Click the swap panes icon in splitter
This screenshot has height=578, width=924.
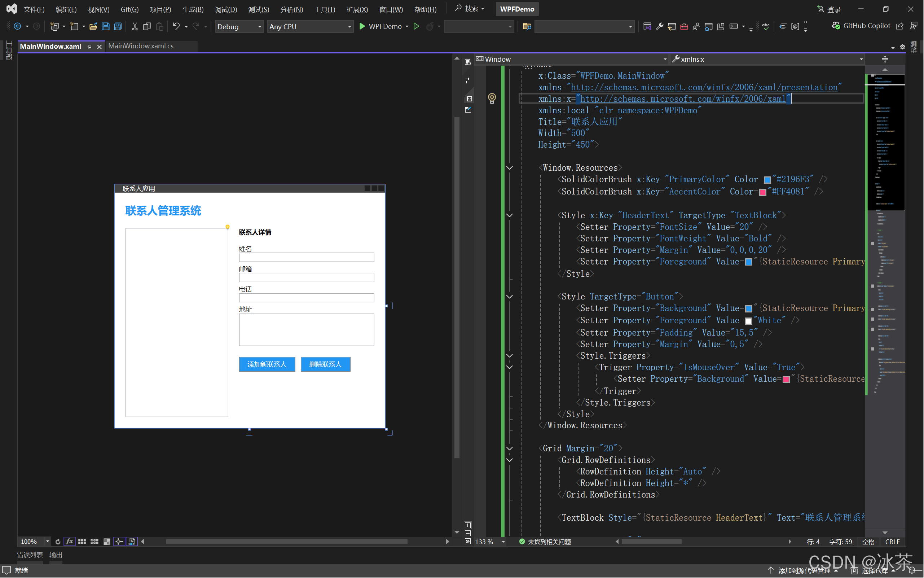pyautogui.click(x=468, y=80)
